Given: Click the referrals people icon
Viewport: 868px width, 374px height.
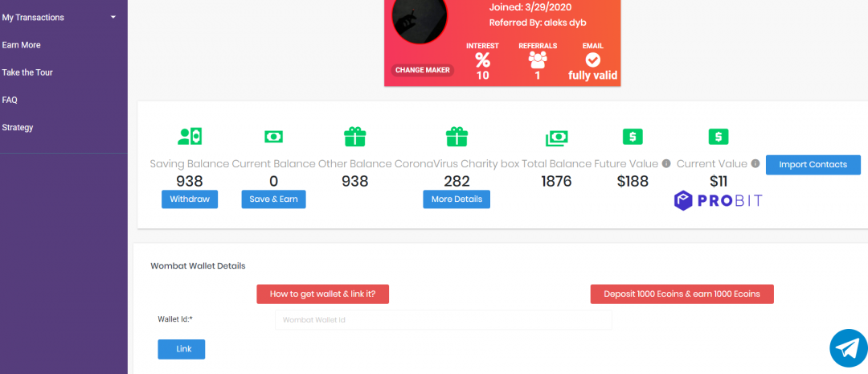Looking at the screenshot, I should (538, 60).
